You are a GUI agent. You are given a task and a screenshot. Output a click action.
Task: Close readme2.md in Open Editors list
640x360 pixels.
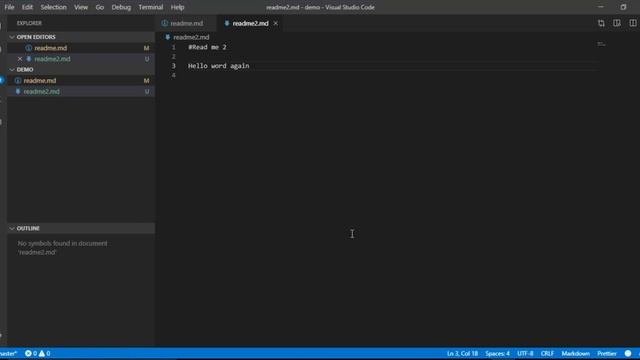[20, 59]
